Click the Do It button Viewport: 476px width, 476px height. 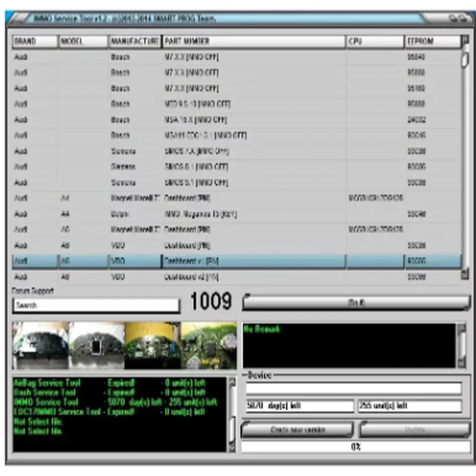(357, 303)
